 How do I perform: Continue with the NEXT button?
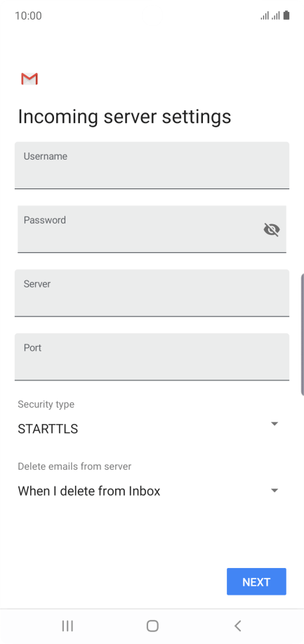coord(256,581)
